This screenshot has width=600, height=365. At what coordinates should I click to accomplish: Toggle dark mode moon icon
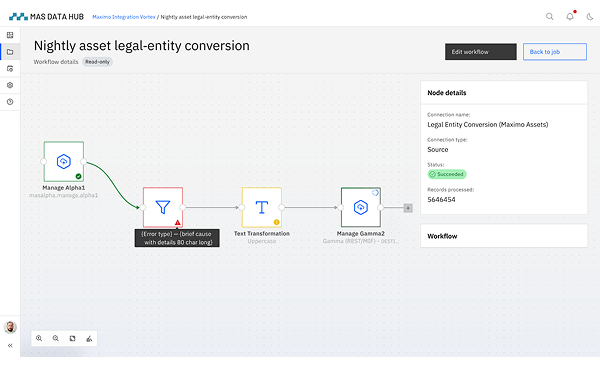pos(590,16)
